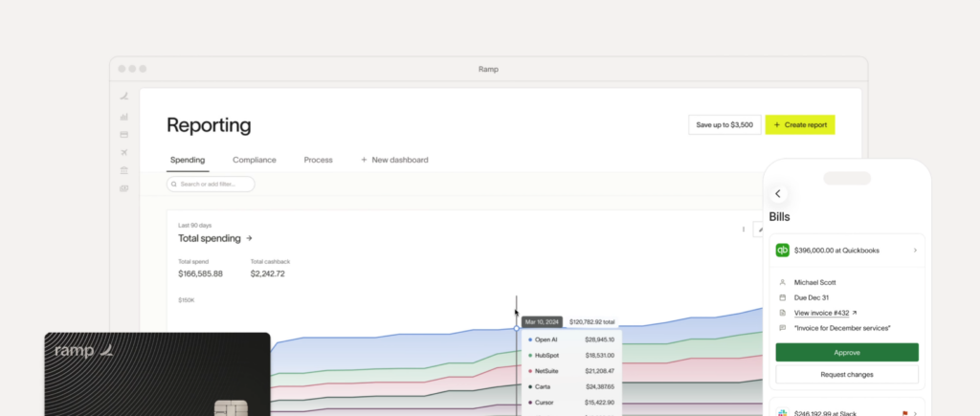Click the $150K axis label
980x416 pixels.
pyautogui.click(x=187, y=300)
